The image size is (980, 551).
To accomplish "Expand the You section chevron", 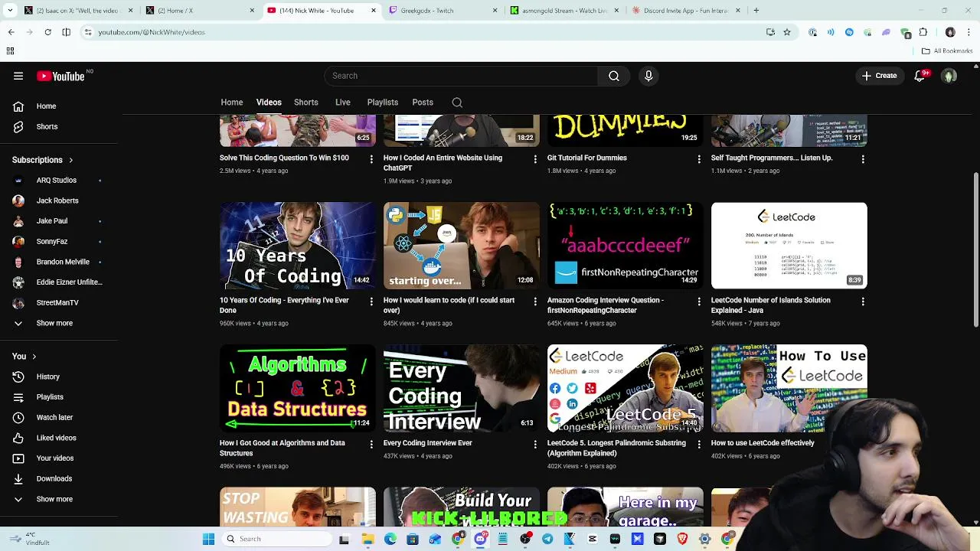I will pos(34,357).
